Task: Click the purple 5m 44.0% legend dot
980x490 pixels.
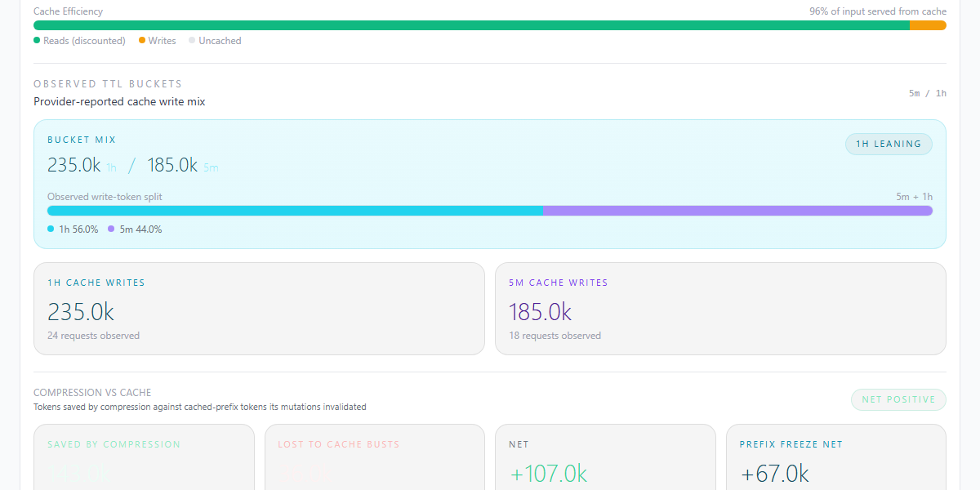Action: (111, 229)
